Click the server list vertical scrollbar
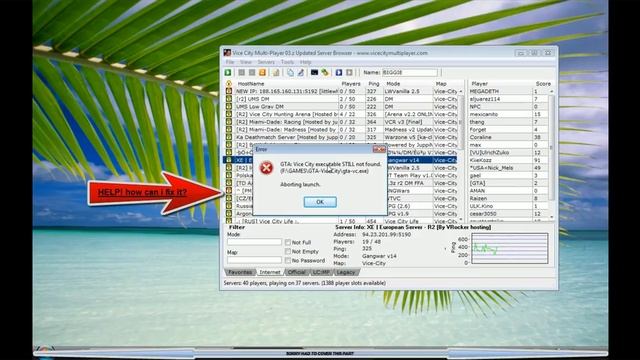The image size is (640, 360). [x=461, y=155]
